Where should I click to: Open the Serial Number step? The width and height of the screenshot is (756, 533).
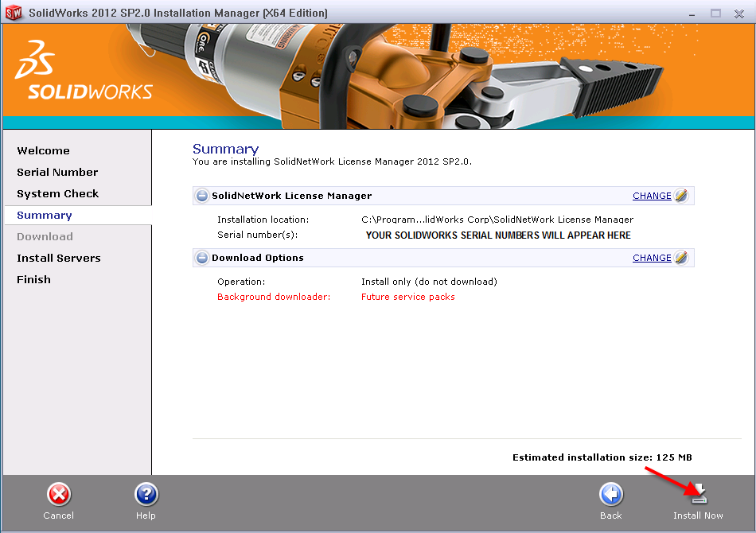coord(57,172)
